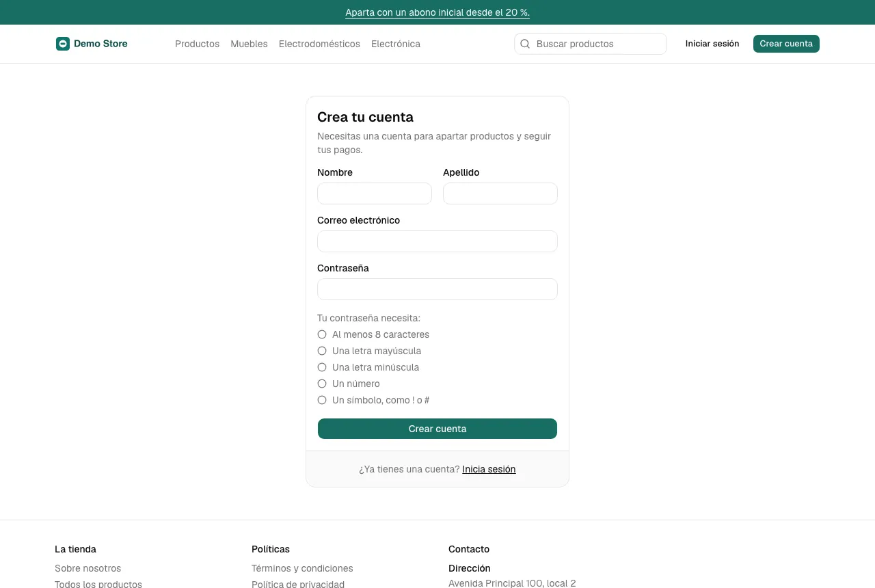Submit the form with the wide Crear cuenta button

coord(437,429)
